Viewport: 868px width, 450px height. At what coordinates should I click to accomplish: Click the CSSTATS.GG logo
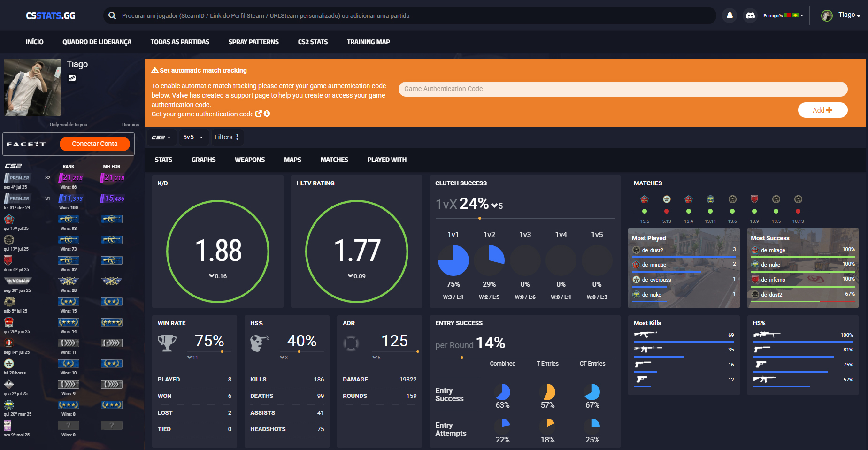[x=51, y=15]
